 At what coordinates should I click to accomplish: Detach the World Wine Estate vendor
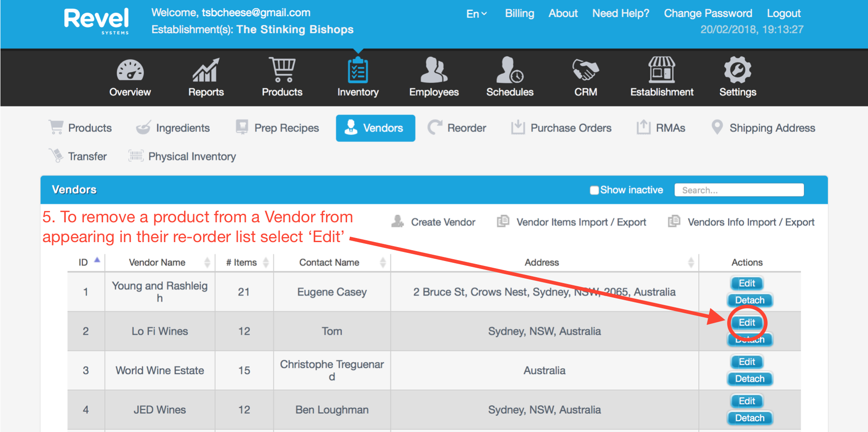750,379
